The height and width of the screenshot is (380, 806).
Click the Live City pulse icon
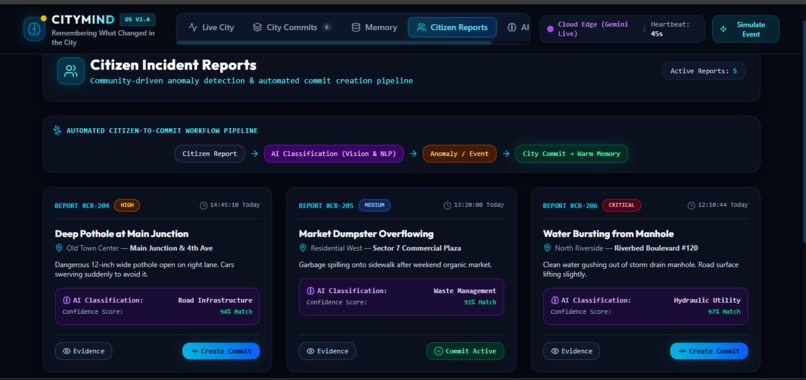[x=193, y=27]
